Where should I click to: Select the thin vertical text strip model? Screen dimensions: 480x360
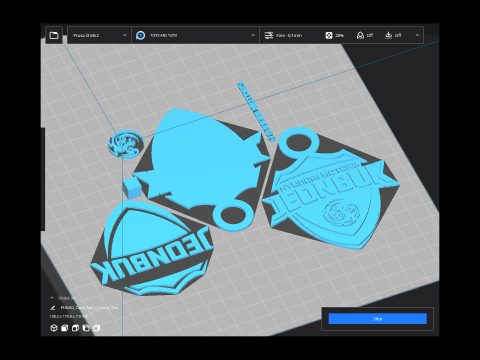(x=257, y=111)
